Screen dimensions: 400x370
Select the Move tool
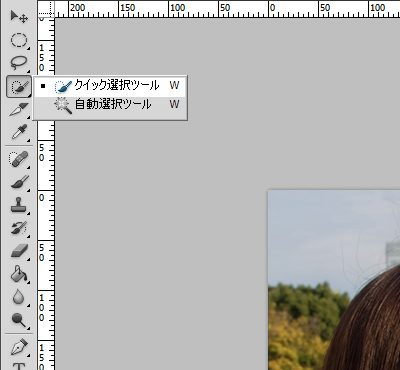click(19, 17)
